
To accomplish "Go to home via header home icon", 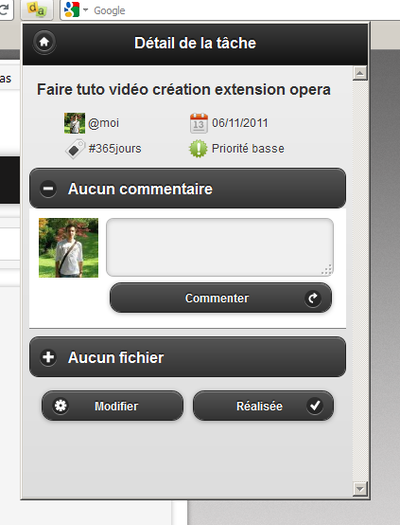I will click(x=44, y=42).
